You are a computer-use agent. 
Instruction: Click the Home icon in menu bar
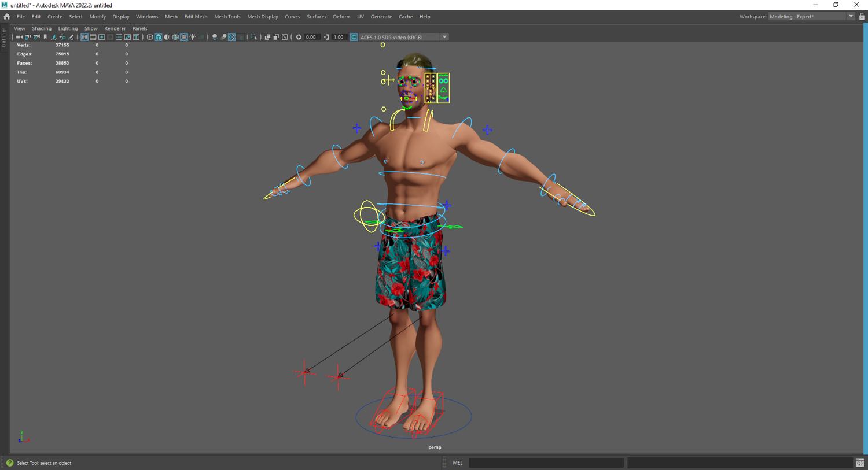7,17
